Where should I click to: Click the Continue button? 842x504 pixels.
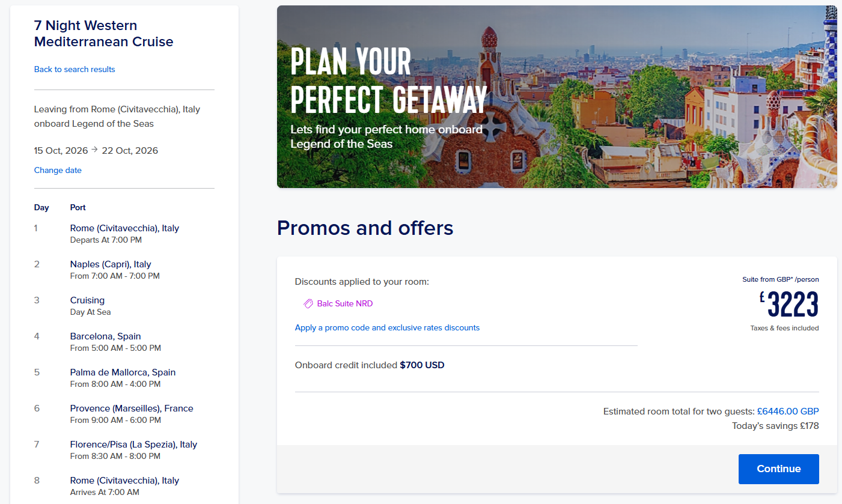coord(778,469)
